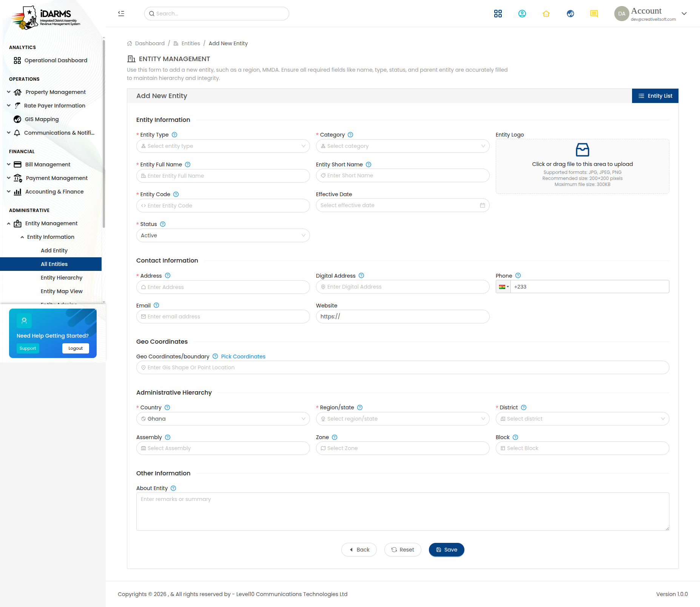Click the Pick Coordinates link

[243, 357]
